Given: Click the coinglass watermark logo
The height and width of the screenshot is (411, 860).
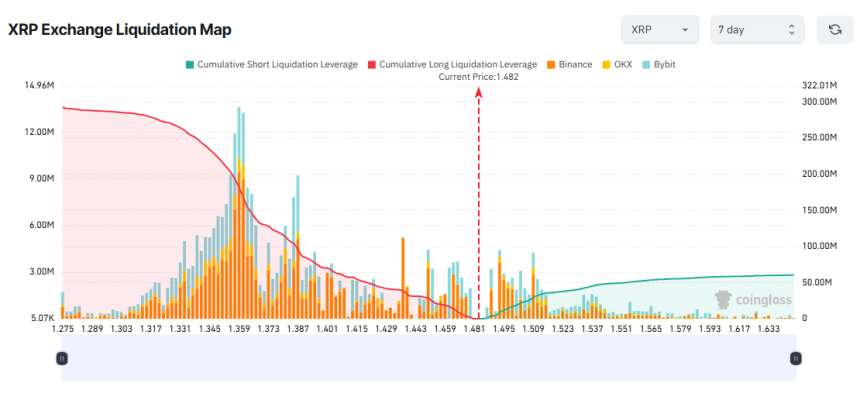Looking at the screenshot, I should (x=750, y=298).
